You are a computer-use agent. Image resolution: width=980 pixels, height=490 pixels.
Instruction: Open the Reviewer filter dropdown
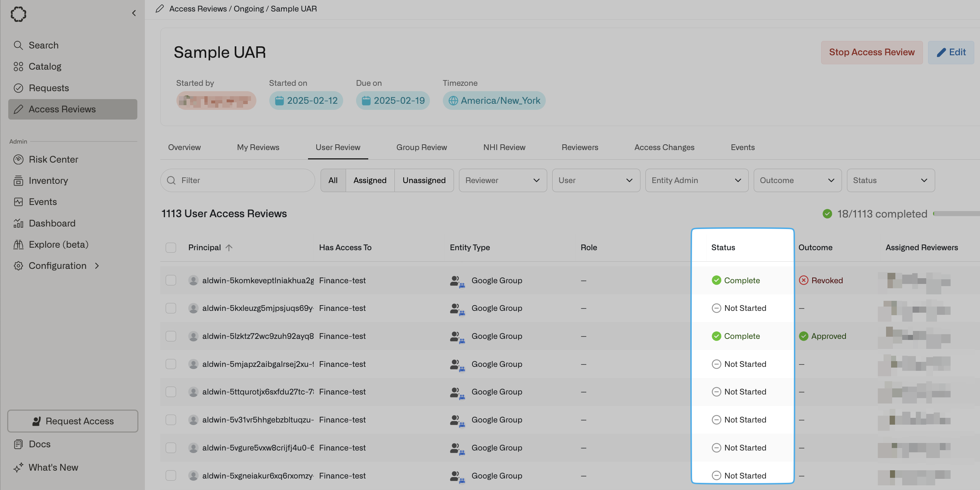coord(502,181)
